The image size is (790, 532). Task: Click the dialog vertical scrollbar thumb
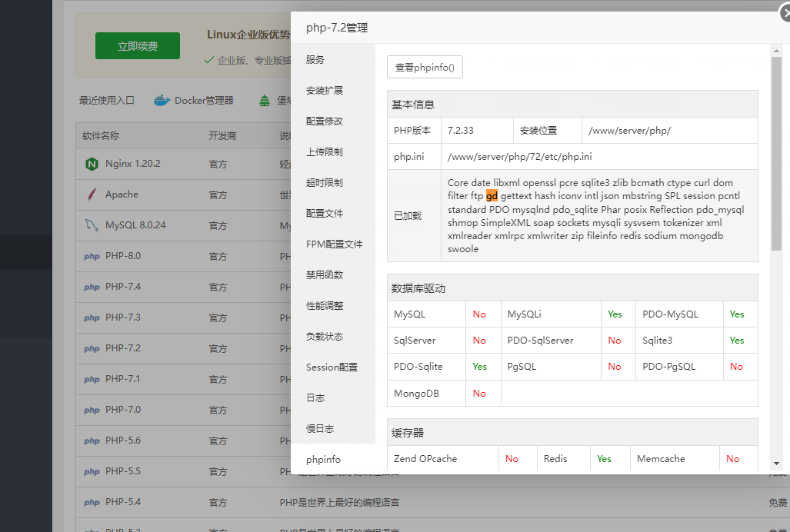click(776, 154)
